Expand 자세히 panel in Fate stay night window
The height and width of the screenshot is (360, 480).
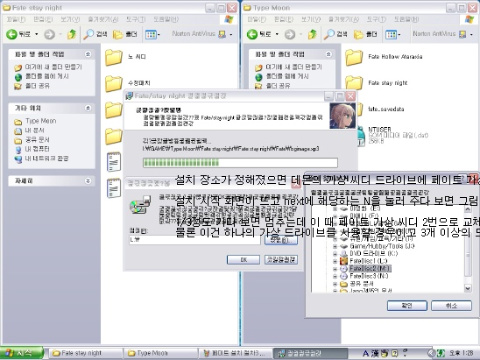[x=88, y=181]
